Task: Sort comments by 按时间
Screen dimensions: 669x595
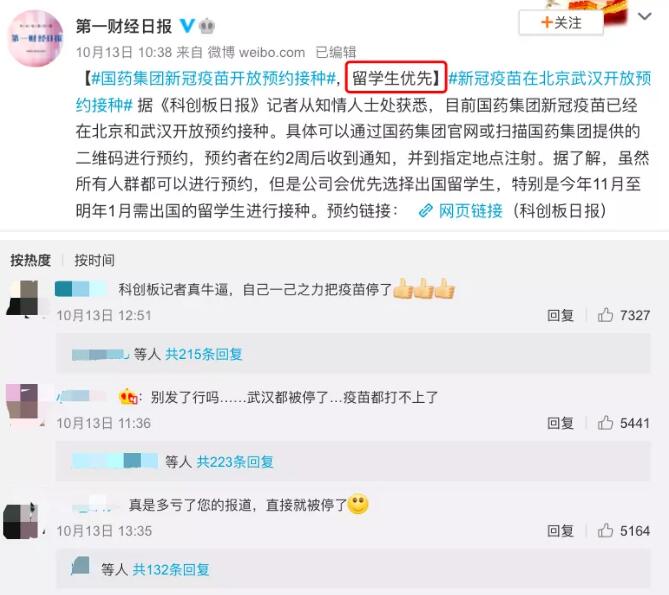Action: [x=94, y=260]
